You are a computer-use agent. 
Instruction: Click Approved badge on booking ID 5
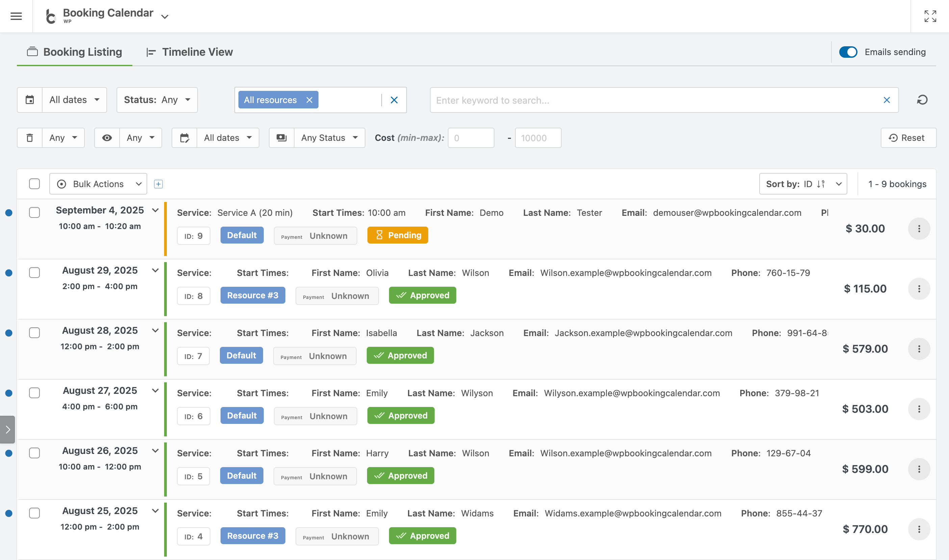[400, 476]
